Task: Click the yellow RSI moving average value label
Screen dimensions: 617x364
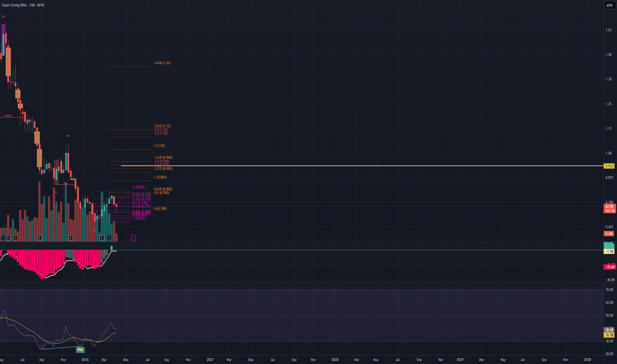Action: click(609, 335)
